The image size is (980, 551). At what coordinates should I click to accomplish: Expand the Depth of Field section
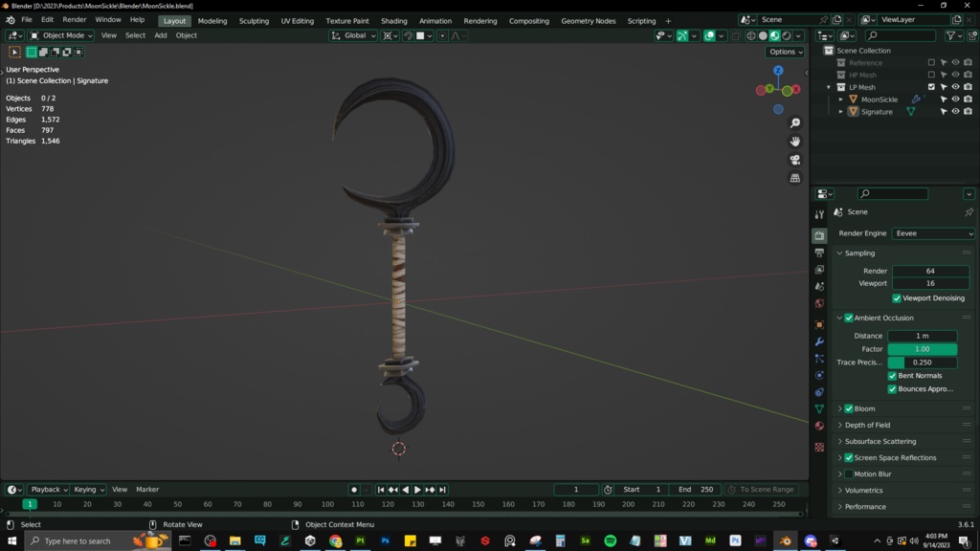tap(867, 425)
